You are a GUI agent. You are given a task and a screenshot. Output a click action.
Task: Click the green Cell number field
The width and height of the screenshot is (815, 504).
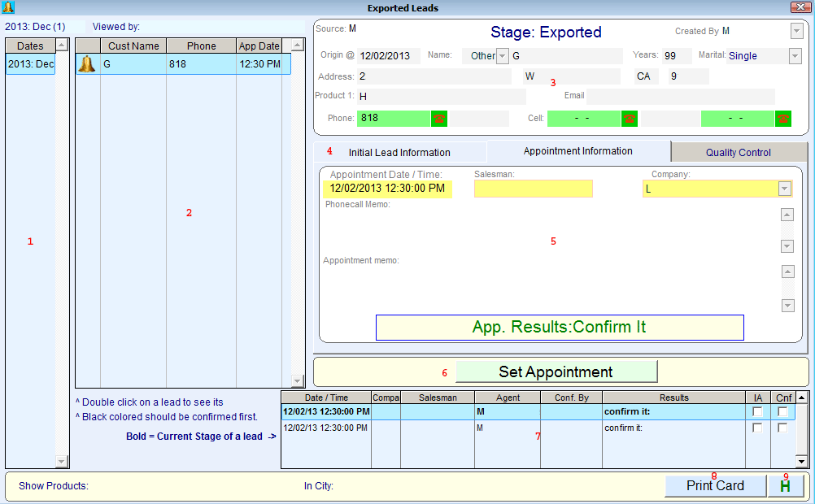tap(584, 119)
